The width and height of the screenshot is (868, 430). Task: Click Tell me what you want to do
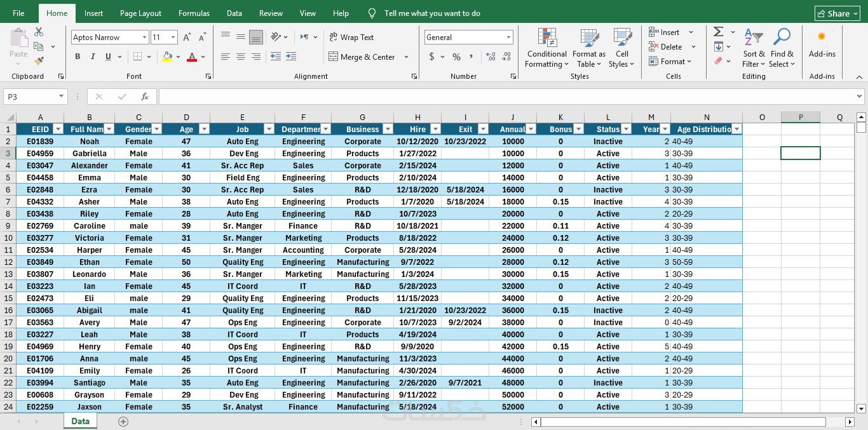[432, 13]
